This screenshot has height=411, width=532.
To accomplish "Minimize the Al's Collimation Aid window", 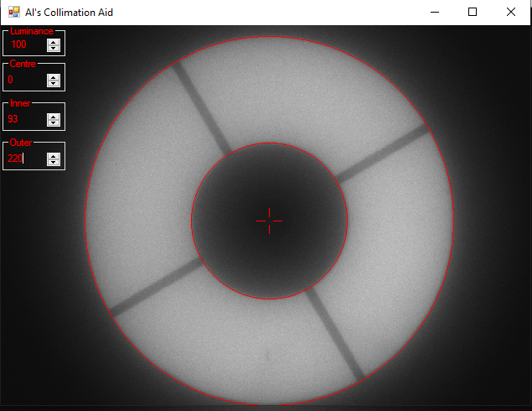I will 435,13.
